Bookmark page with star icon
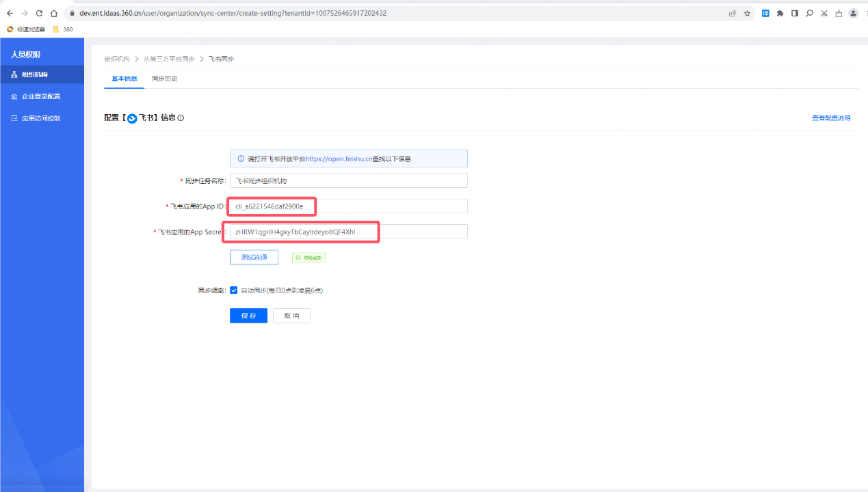Screen dimensions: 868x492 click(x=747, y=13)
